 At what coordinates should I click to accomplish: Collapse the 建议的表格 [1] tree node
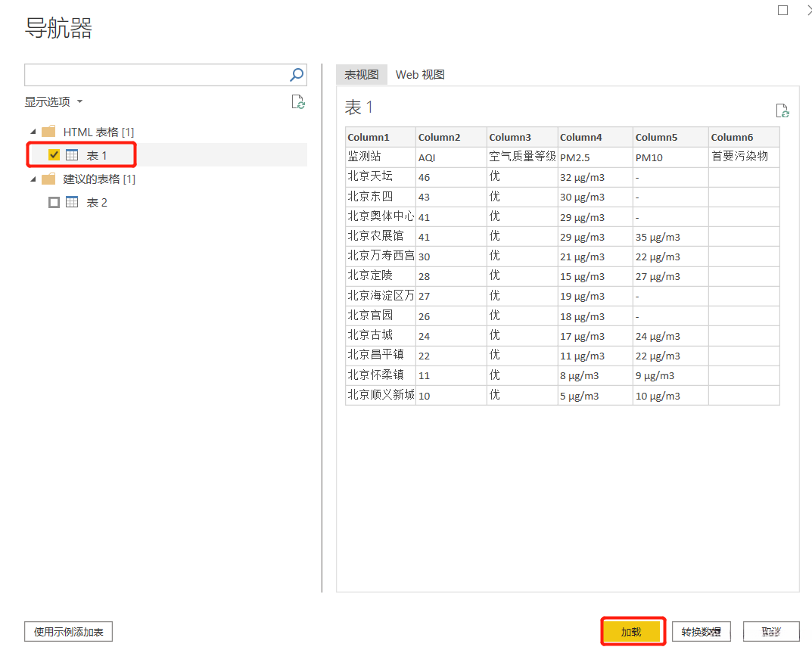click(x=33, y=179)
